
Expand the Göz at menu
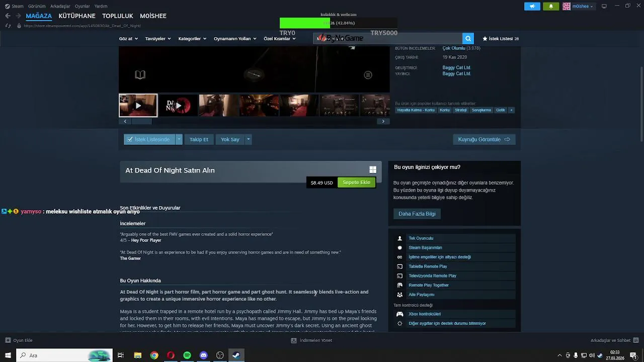point(128,39)
